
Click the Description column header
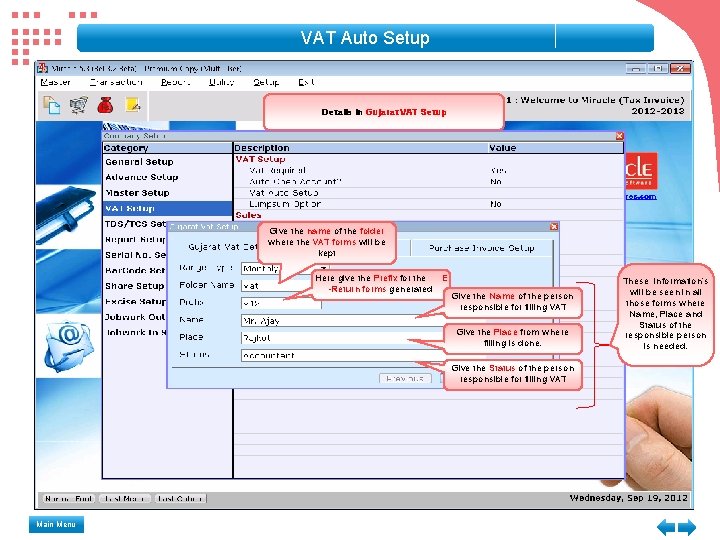click(360, 148)
